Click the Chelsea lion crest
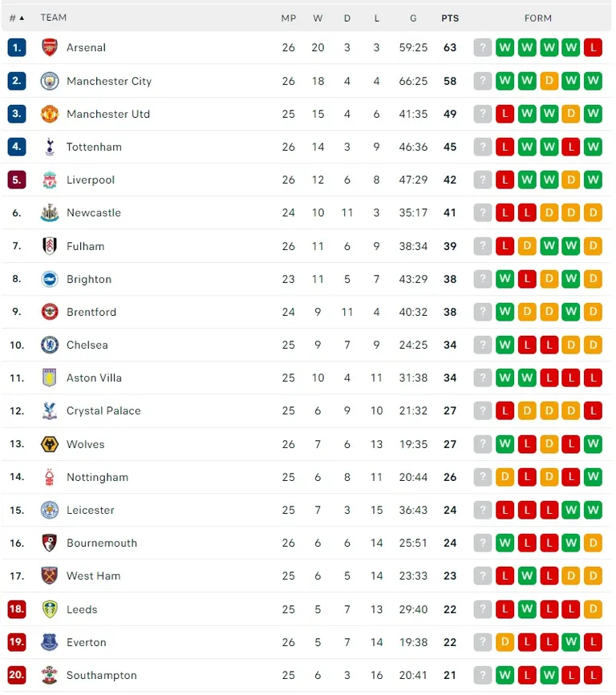The height and width of the screenshot is (695, 616). pyautogui.click(x=50, y=345)
